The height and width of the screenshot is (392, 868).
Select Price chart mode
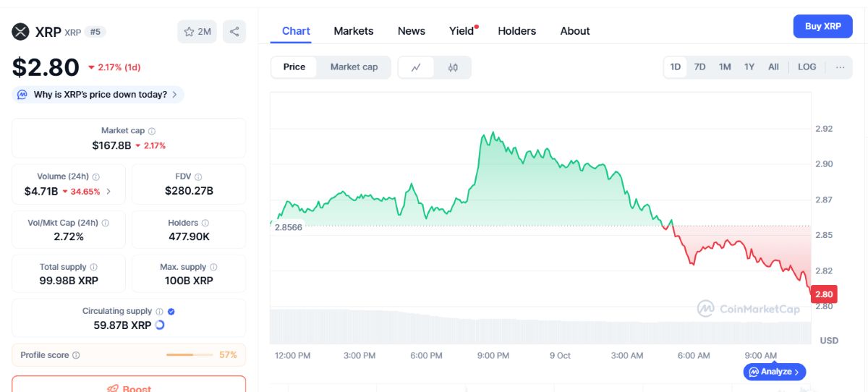click(x=294, y=67)
